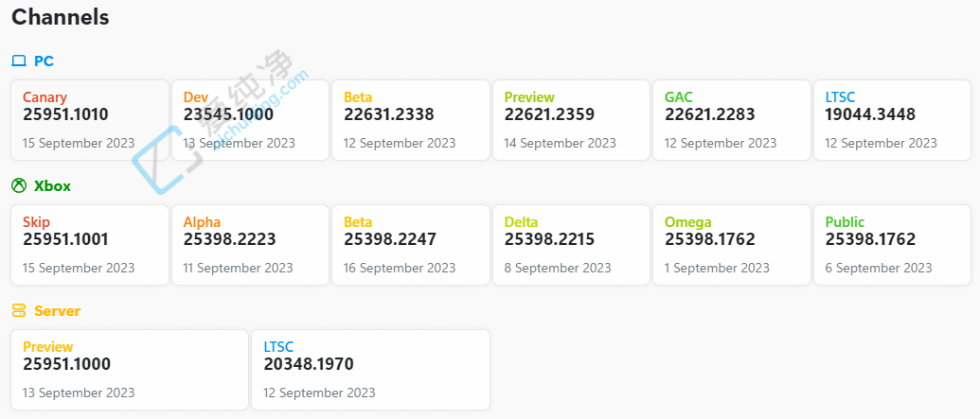This screenshot has width=980, height=419.
Task: Open Server Preview build 25951.1000
Action: point(129,370)
